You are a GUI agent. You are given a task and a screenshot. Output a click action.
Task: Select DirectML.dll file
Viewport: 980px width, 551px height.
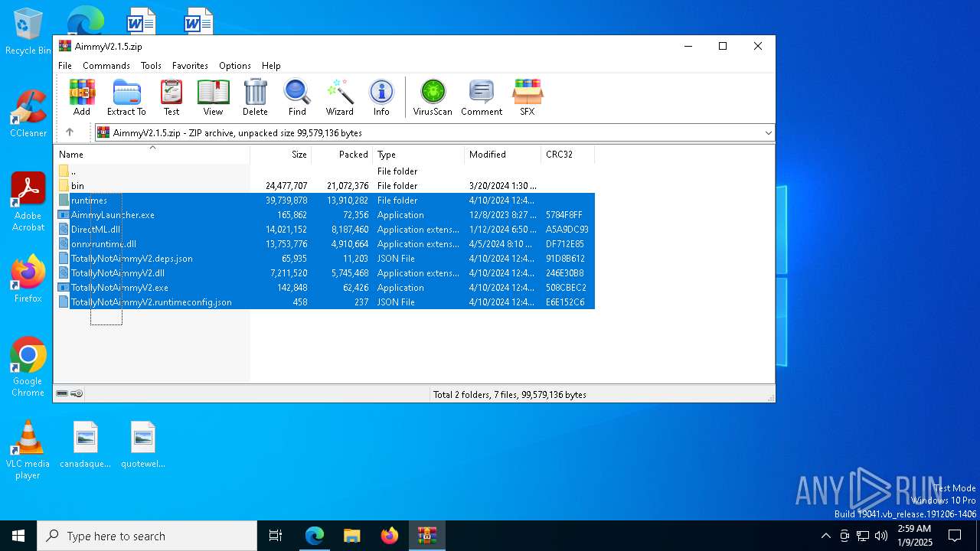324,230
